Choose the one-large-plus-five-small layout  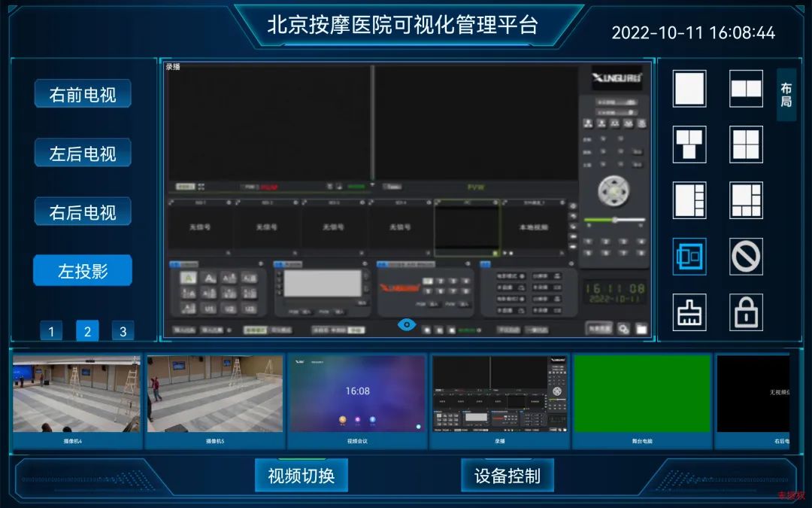[746, 200]
